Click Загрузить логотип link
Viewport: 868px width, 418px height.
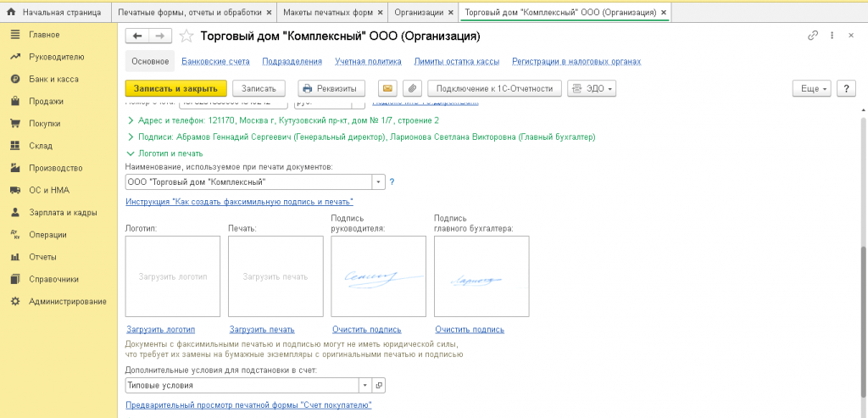(160, 330)
